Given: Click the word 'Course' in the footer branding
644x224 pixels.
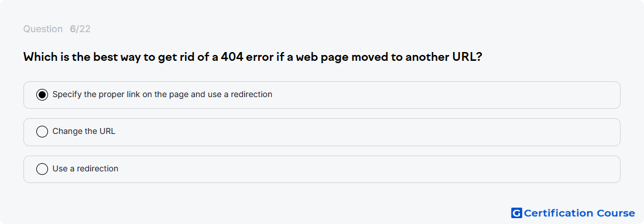Looking at the screenshot, I should (x=616, y=213).
